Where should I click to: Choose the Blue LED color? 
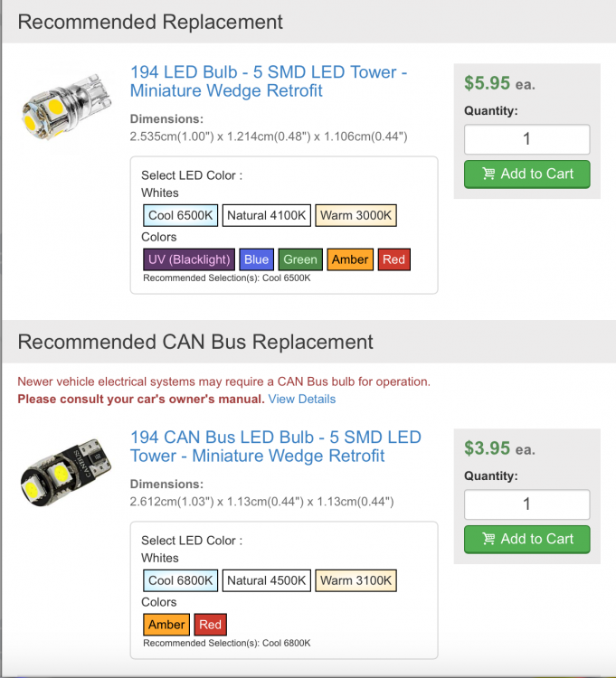click(257, 259)
